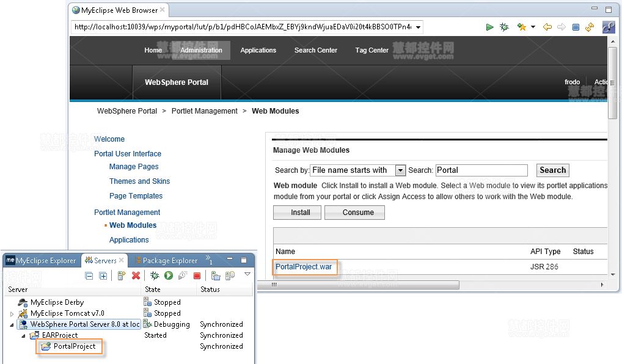Click the State column header
The width and height of the screenshot is (622, 364).
(x=153, y=289)
